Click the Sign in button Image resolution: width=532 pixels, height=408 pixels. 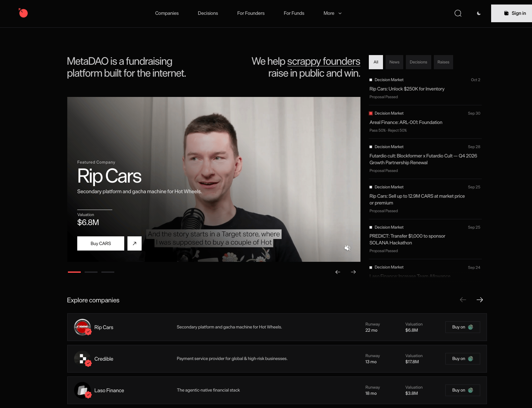click(x=511, y=13)
